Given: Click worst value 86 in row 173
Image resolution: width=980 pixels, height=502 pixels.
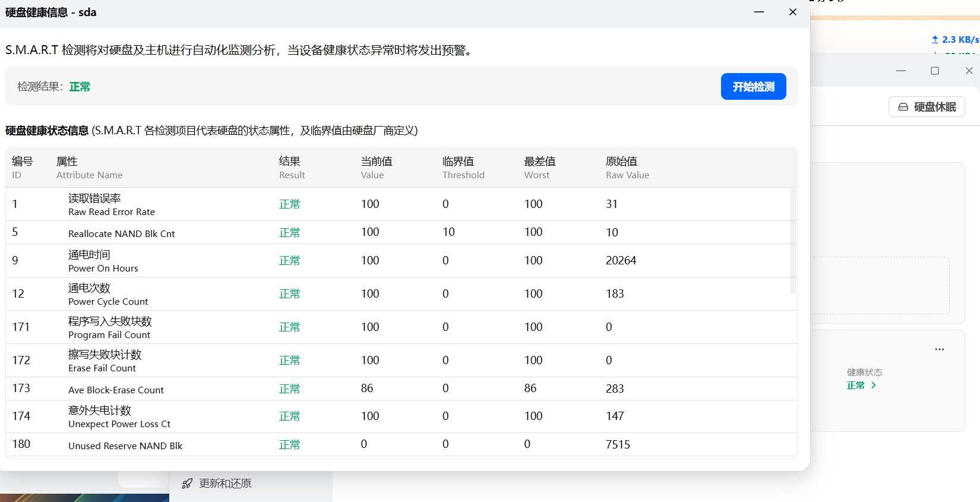Looking at the screenshot, I should click(x=530, y=389).
